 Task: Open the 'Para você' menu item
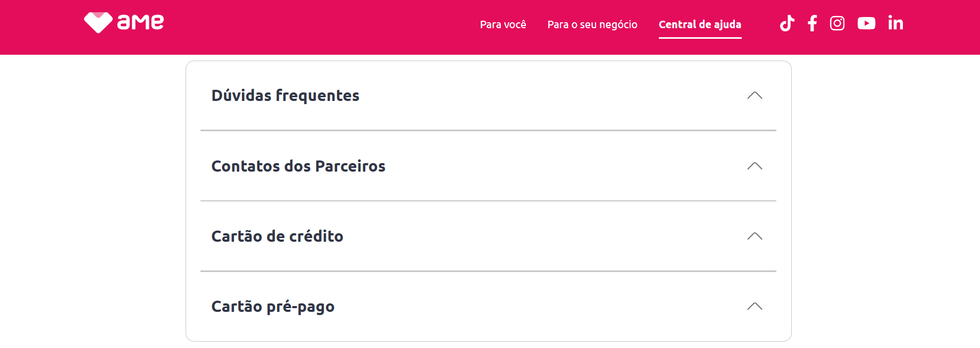click(503, 24)
